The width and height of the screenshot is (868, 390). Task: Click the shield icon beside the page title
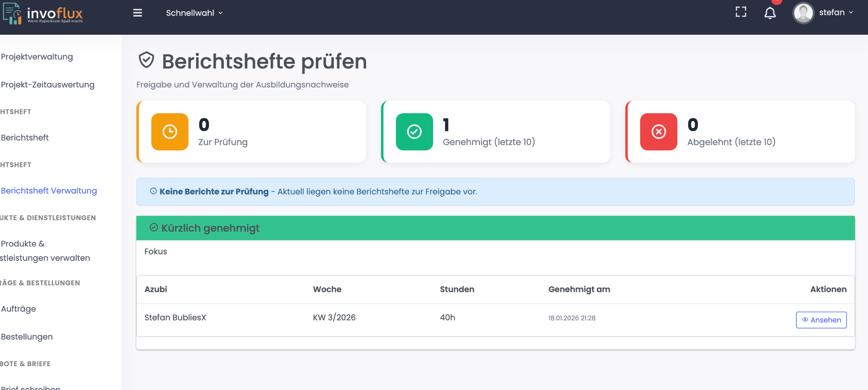coord(146,60)
